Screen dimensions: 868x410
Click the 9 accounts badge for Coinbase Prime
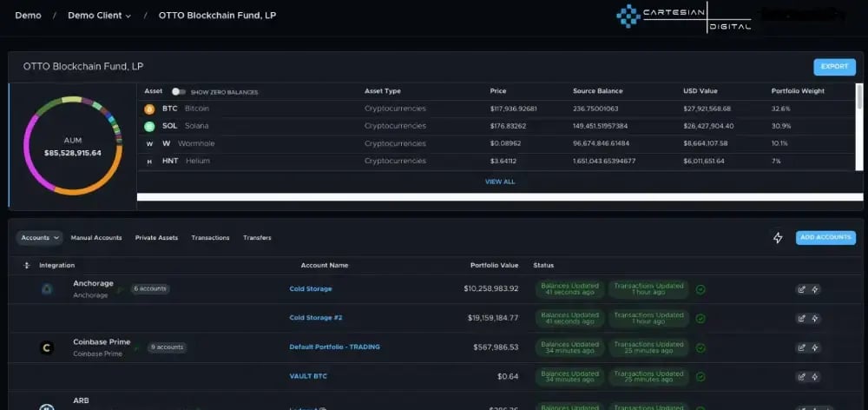pos(167,347)
